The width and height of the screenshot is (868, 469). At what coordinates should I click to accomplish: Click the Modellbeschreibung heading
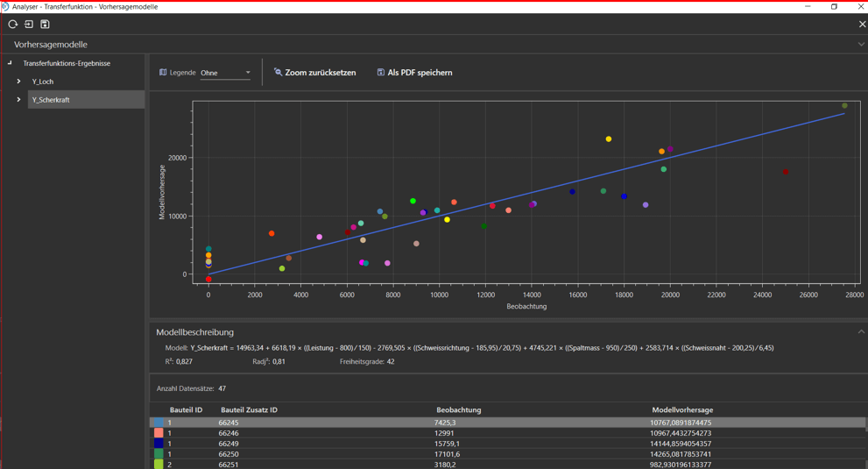pos(194,332)
